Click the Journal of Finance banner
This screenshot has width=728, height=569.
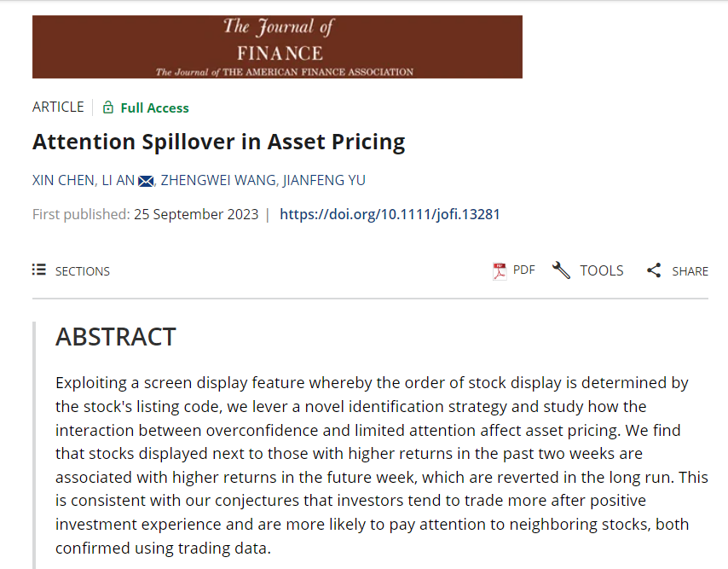coord(277,47)
